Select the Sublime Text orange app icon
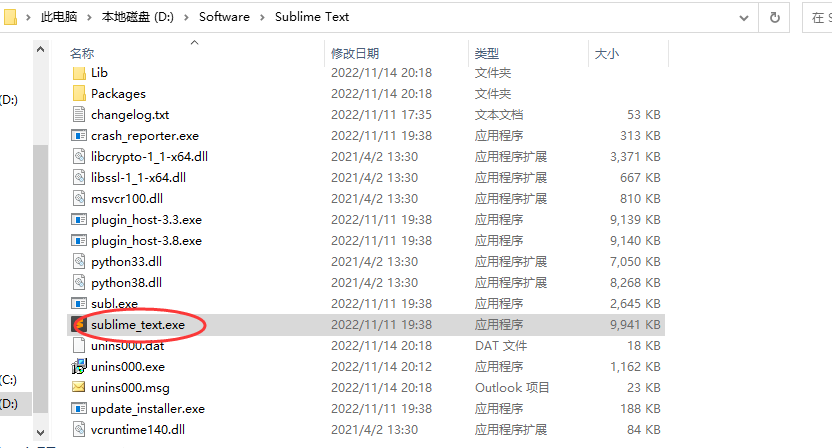Image resolution: width=832 pixels, height=448 pixels. point(79,324)
